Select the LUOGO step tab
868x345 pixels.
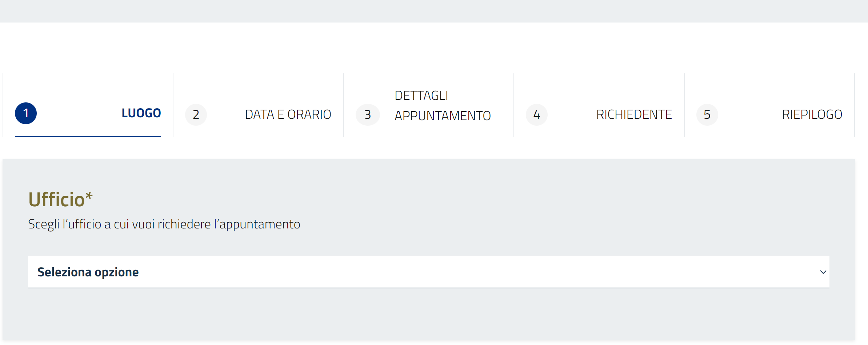coord(141,113)
